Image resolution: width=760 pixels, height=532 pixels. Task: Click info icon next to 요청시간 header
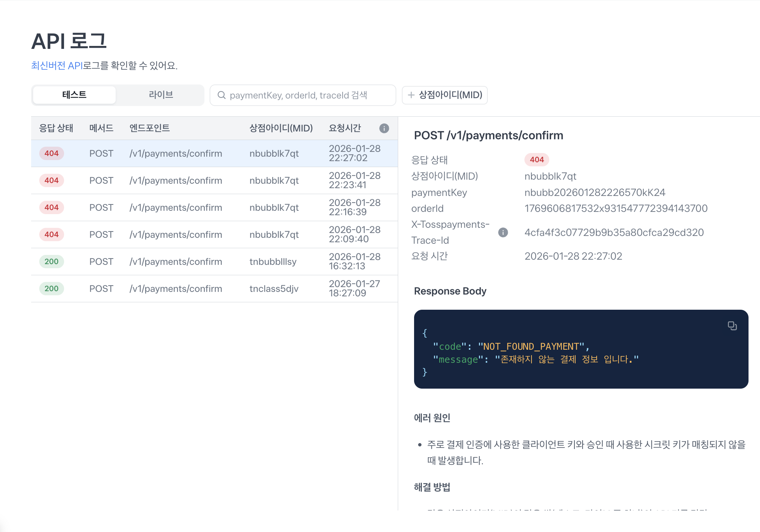tap(384, 128)
